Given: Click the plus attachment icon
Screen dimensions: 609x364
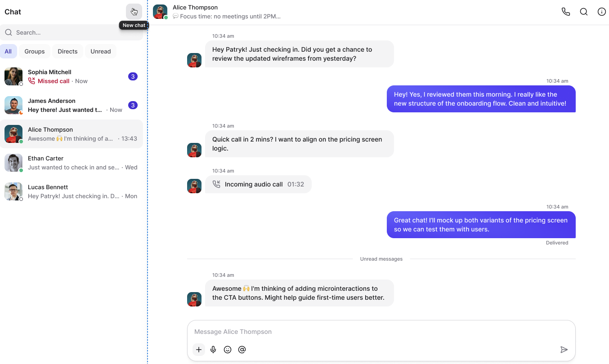Looking at the screenshot, I should [x=199, y=350].
